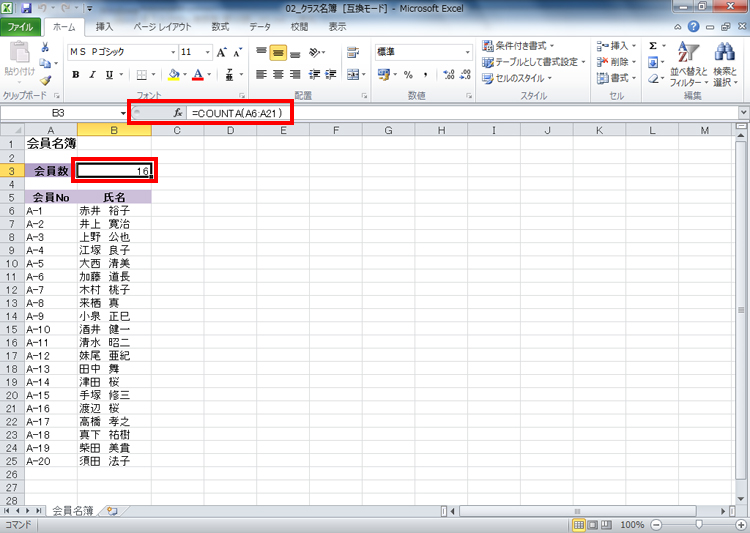This screenshot has width=750, height=533.
Task: Click in the formula bar text
Action: pyautogui.click(x=237, y=113)
